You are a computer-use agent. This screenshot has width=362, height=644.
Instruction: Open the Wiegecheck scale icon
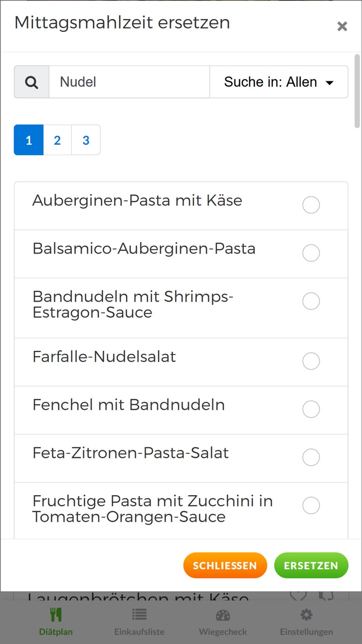223,615
